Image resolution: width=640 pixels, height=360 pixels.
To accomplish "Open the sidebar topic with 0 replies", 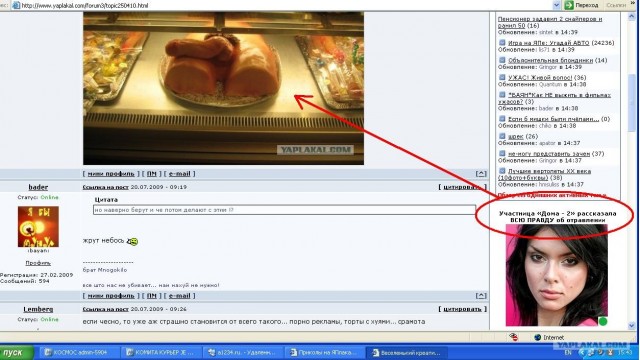I will point(553,119).
